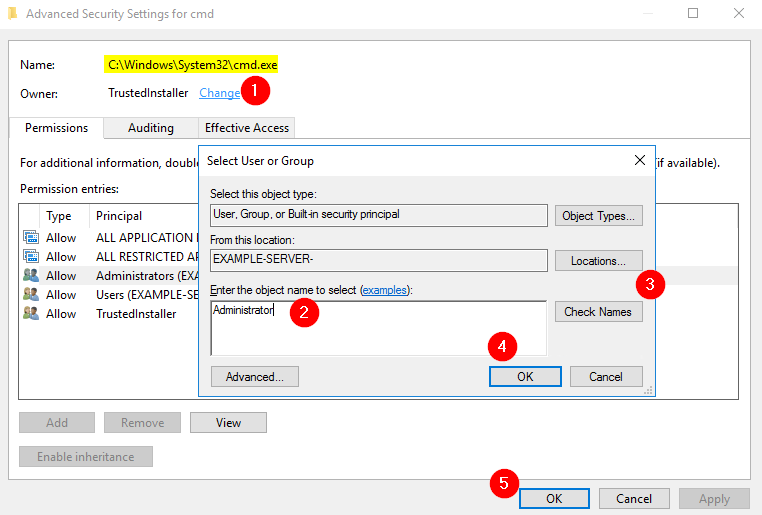Open the Effective Access tab

[x=246, y=128]
